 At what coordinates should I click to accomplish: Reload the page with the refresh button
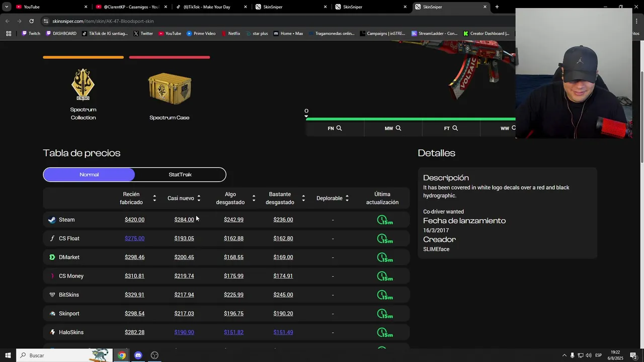tap(31, 21)
